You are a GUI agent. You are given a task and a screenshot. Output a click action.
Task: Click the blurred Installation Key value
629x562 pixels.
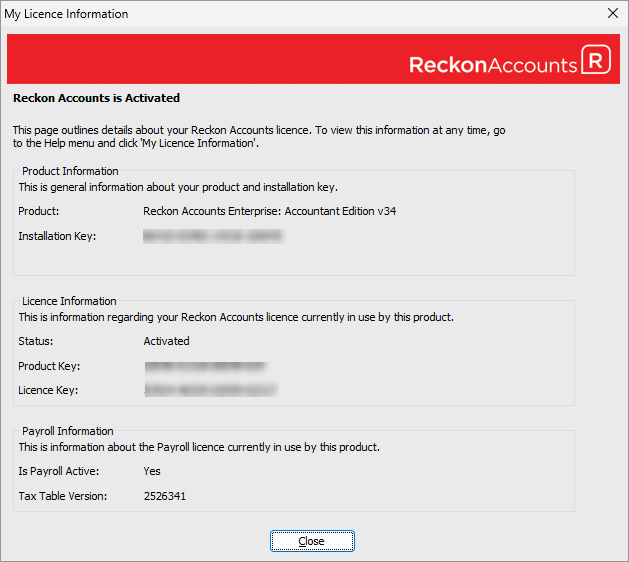(214, 236)
